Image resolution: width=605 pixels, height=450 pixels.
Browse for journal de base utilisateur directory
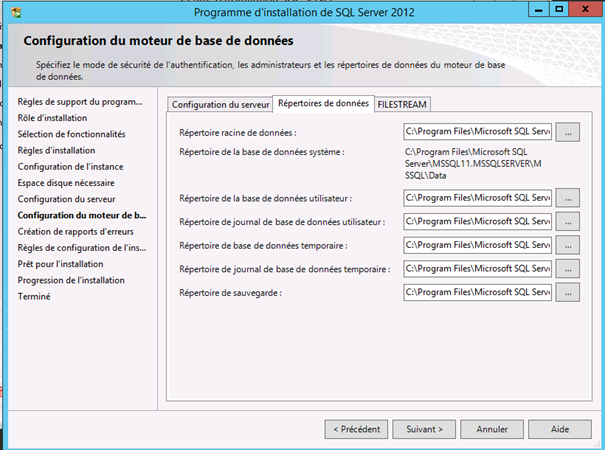coord(568,222)
